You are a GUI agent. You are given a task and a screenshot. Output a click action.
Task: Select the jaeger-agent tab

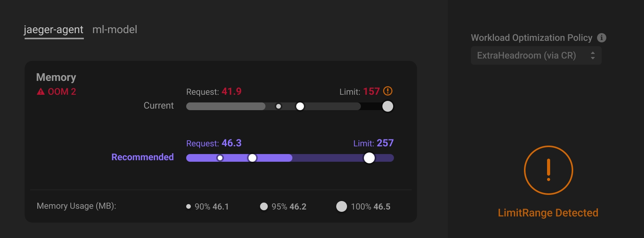(53, 30)
